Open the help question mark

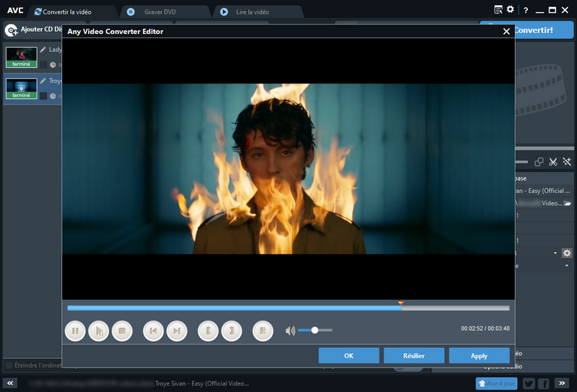[526, 10]
